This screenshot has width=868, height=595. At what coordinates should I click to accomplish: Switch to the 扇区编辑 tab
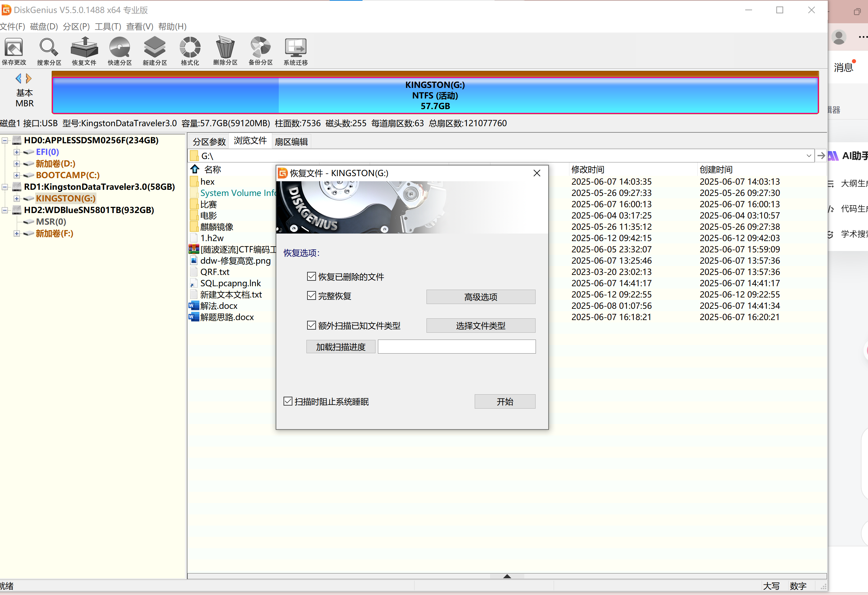291,142
